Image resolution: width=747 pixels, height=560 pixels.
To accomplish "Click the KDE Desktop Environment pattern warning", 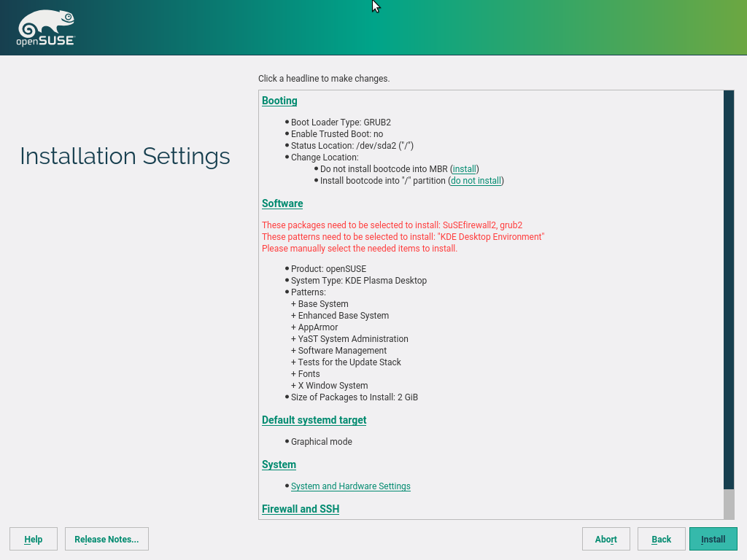I will (x=403, y=237).
